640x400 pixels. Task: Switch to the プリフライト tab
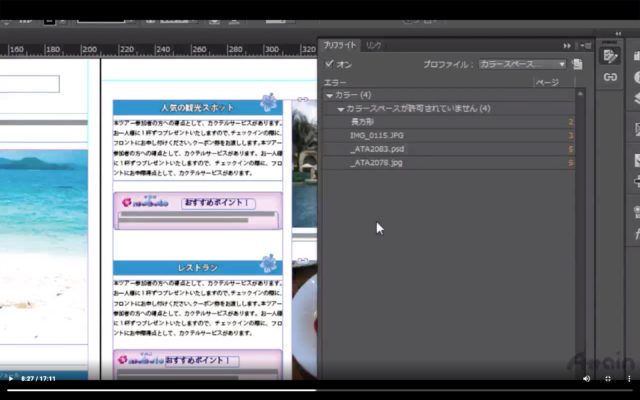click(x=340, y=45)
